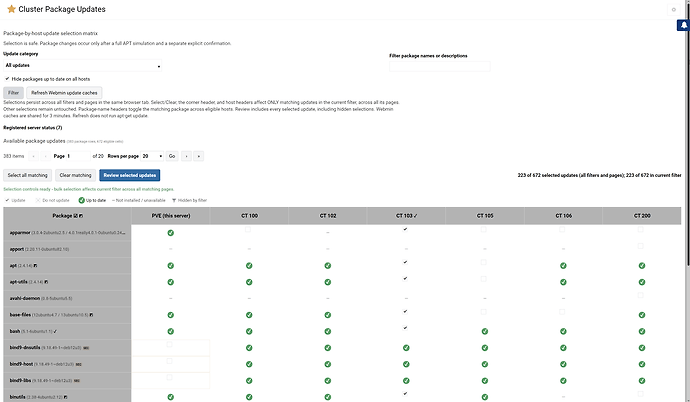Click the apt up-to-date icon under PVE
Screen dimensions: 690x402
pos(171,266)
